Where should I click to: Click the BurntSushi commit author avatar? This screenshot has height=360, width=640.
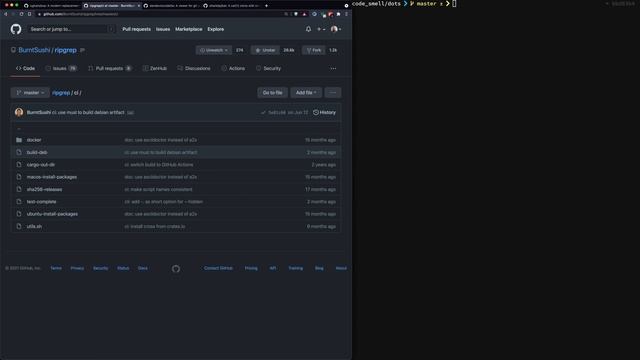pyautogui.click(x=19, y=112)
